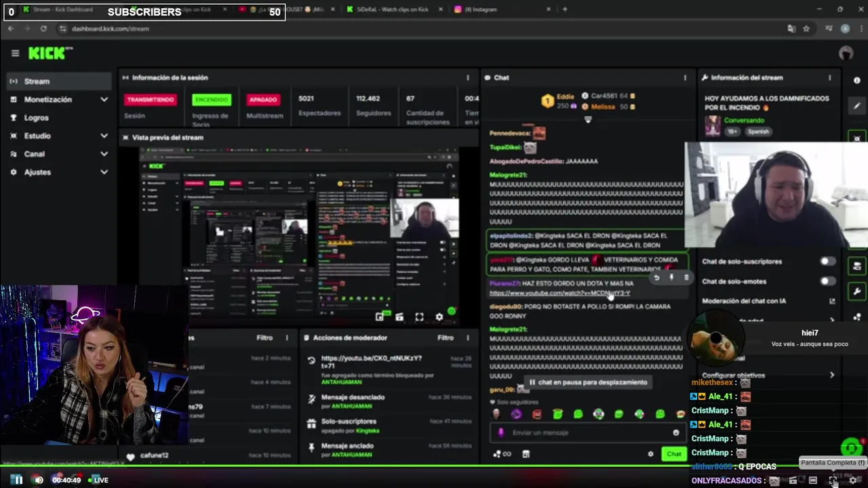Click the Solo-suscriptores moderator action entry

tap(389, 425)
